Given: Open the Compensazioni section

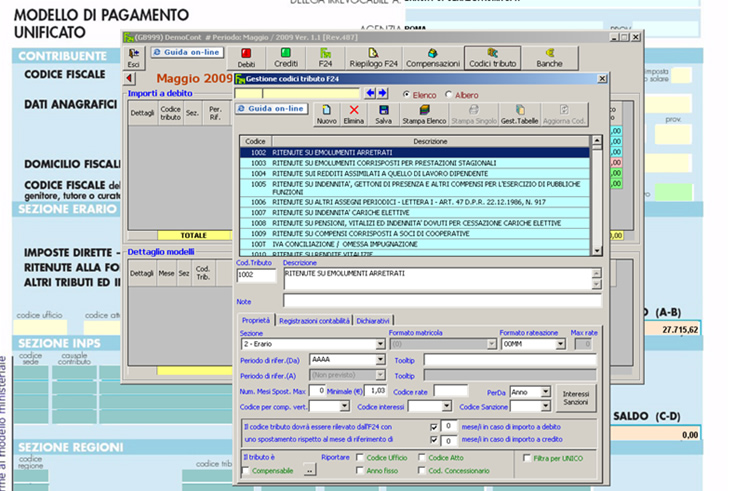Looking at the screenshot, I should (432, 57).
